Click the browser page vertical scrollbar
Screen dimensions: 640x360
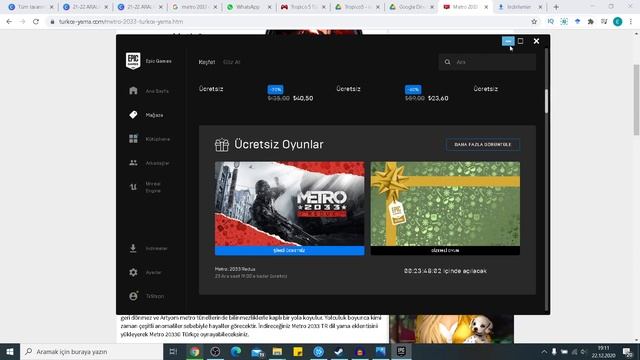point(636,100)
